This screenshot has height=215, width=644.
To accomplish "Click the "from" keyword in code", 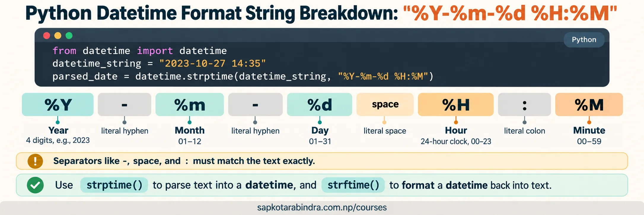I will [x=64, y=51].
